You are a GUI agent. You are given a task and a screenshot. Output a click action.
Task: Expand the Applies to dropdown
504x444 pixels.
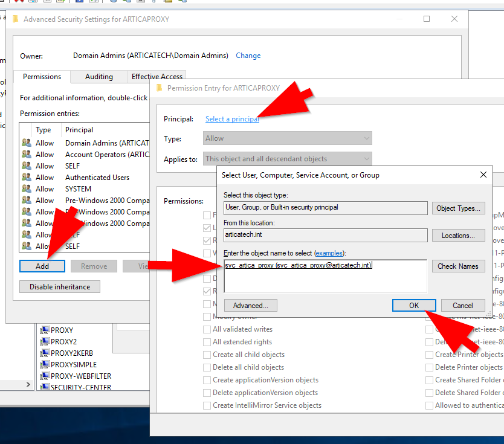[x=288, y=159]
